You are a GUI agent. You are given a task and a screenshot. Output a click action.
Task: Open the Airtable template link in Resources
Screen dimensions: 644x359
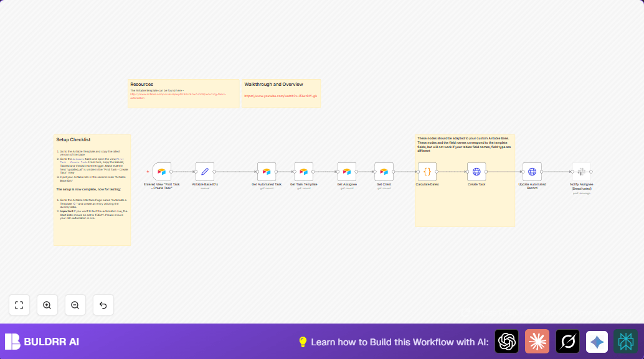178,96
